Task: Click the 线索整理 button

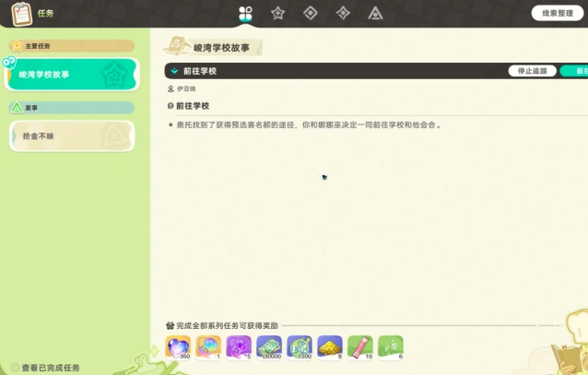Action: (558, 14)
